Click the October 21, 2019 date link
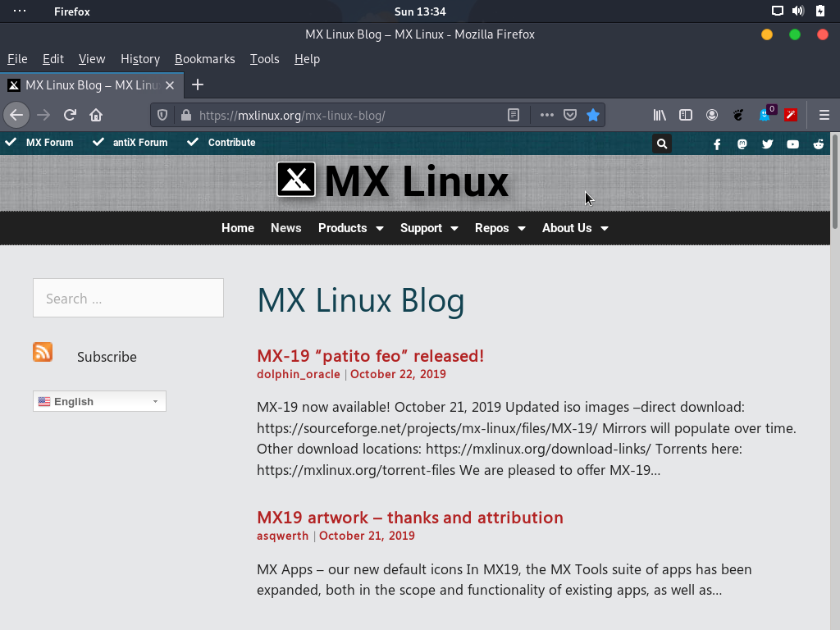Image resolution: width=840 pixels, height=630 pixels. (x=367, y=536)
